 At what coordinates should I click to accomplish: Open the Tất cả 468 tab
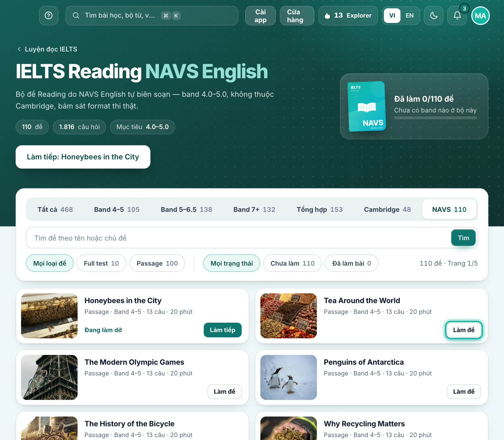click(x=55, y=209)
